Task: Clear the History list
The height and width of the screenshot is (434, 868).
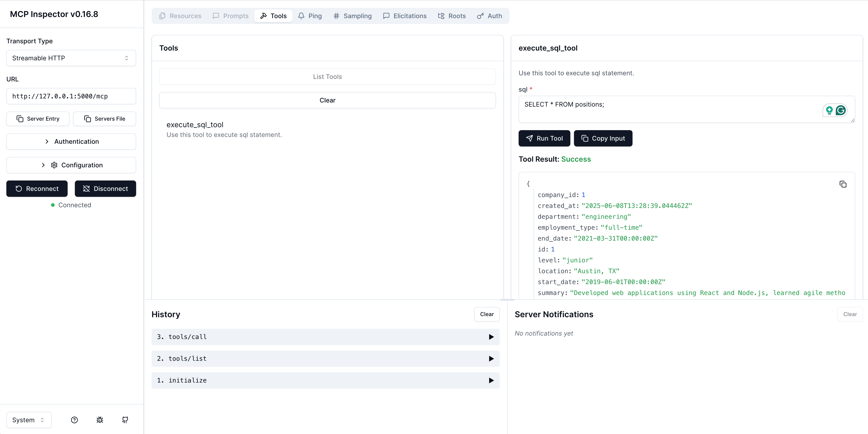Action: point(487,314)
